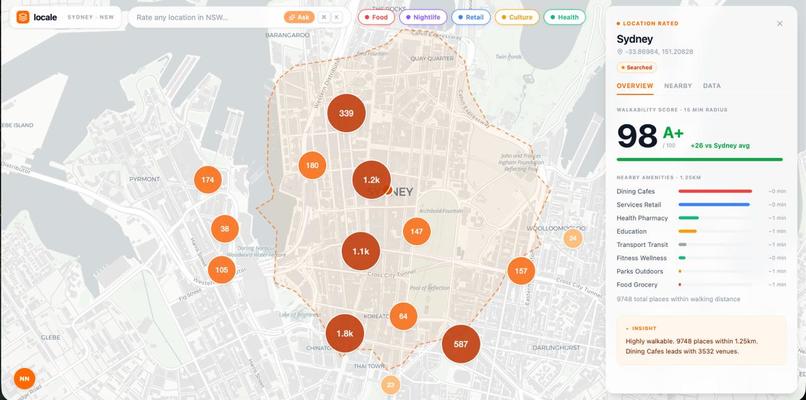
Task: Click the 98 walkability score number
Action: (637, 136)
